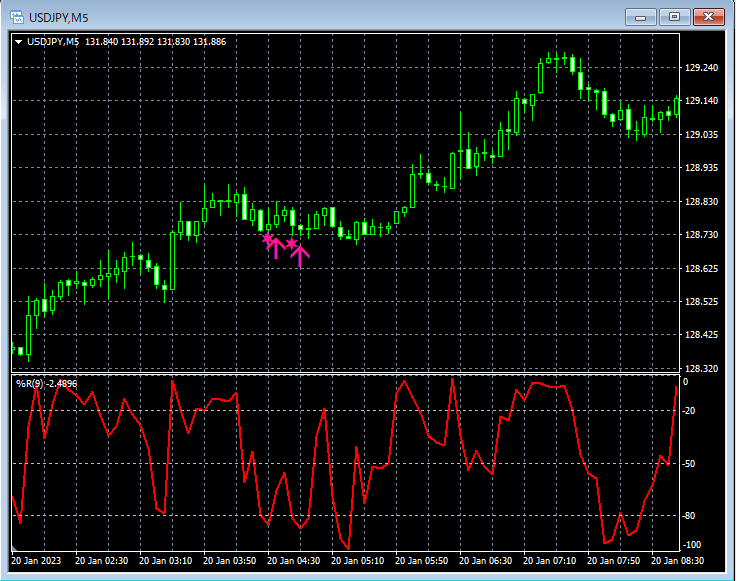Select the second magenta star marker
The width and height of the screenshot is (737, 581).
(x=291, y=243)
